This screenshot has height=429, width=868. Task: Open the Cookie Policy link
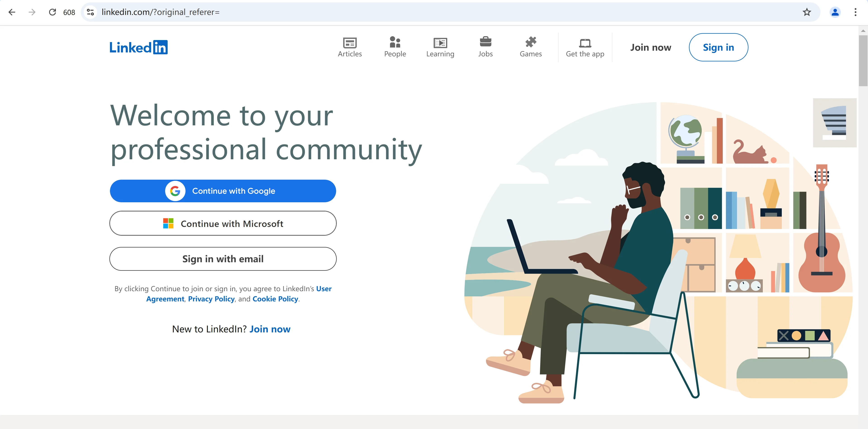point(275,299)
